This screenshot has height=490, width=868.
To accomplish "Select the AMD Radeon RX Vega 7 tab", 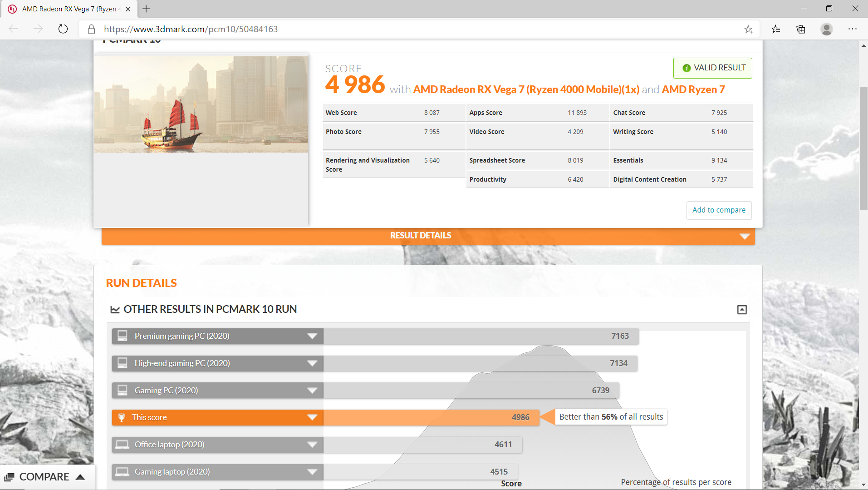I will [x=68, y=9].
